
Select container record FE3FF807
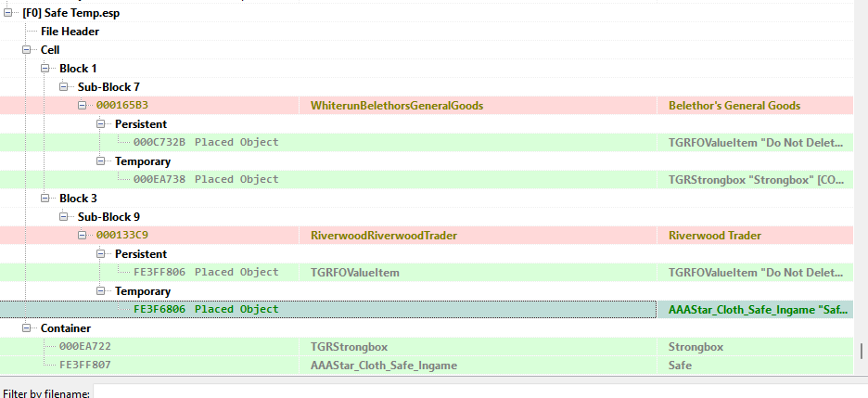(x=84, y=365)
